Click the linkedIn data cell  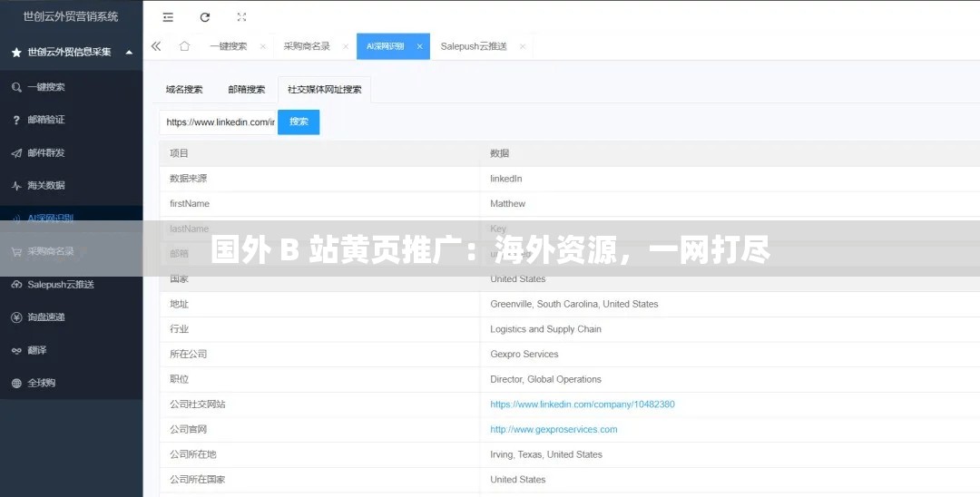pos(505,179)
